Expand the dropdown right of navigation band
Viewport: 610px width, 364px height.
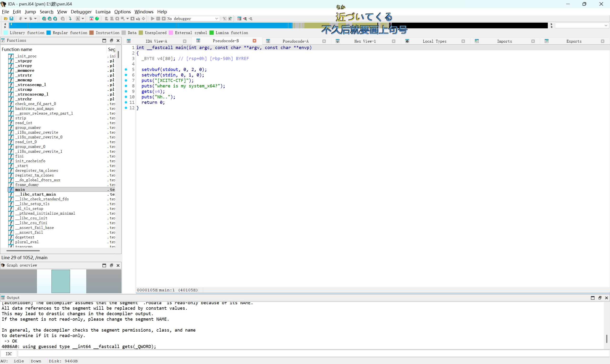[x=606, y=25]
